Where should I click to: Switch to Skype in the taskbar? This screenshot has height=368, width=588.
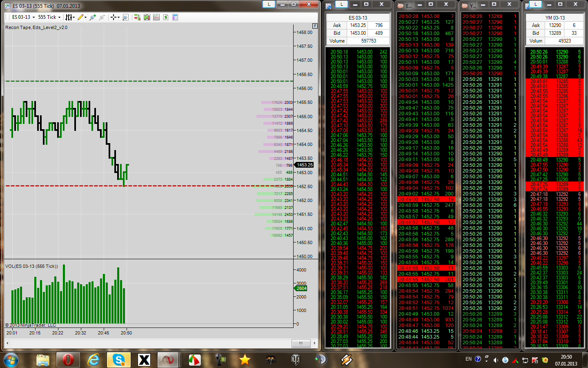(x=119, y=360)
